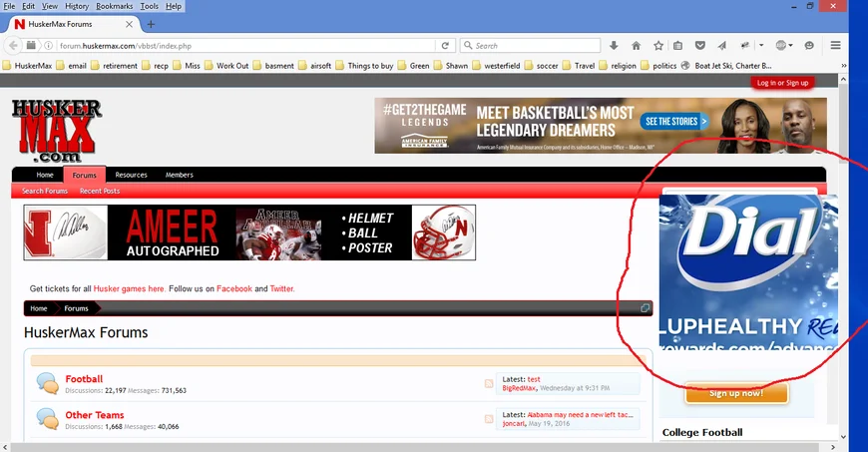
Task: Click the Ameer Autographed banner ad
Action: tap(249, 232)
